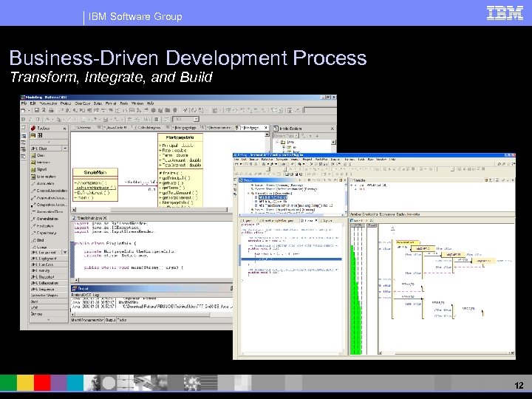532x399 pixels.
Task: Select MortgageInfo class box in diagram
Action: (180, 170)
